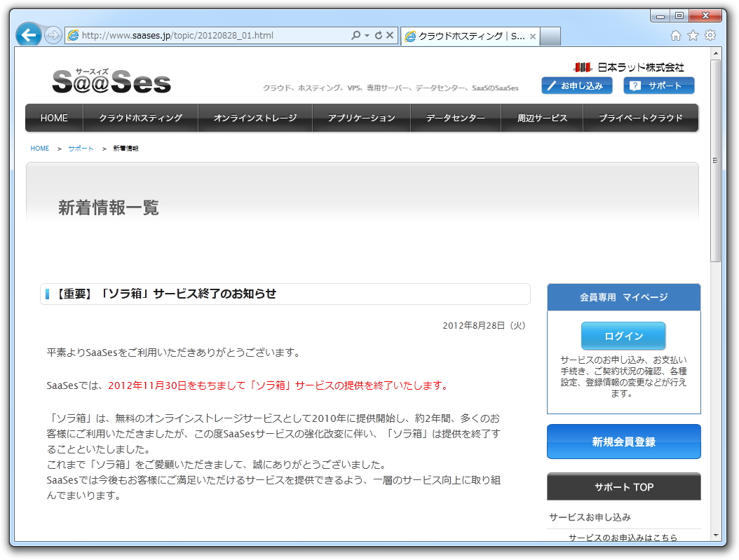Open the HOME navigation menu item
Screen dimensions: 739x560
coord(53,118)
